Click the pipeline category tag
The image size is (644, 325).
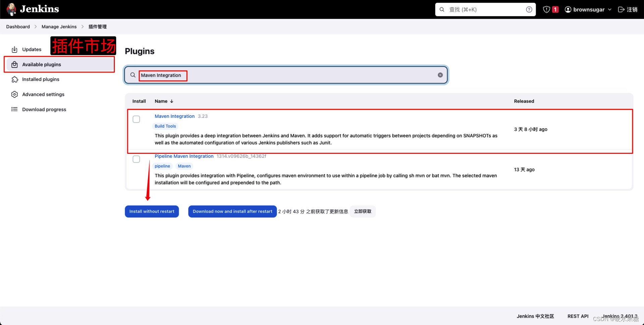click(162, 166)
